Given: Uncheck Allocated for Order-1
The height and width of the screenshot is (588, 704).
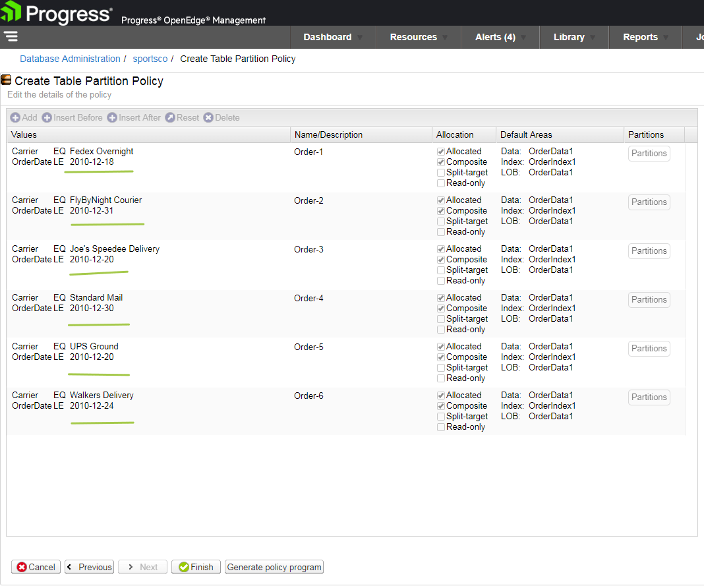Looking at the screenshot, I should pyautogui.click(x=441, y=152).
